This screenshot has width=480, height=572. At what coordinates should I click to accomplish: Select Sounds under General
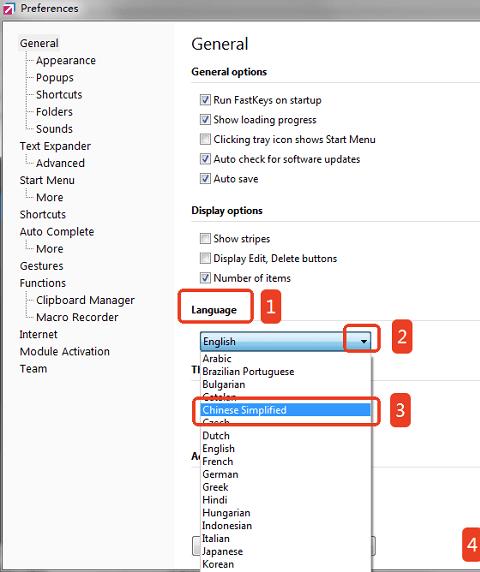(x=54, y=129)
